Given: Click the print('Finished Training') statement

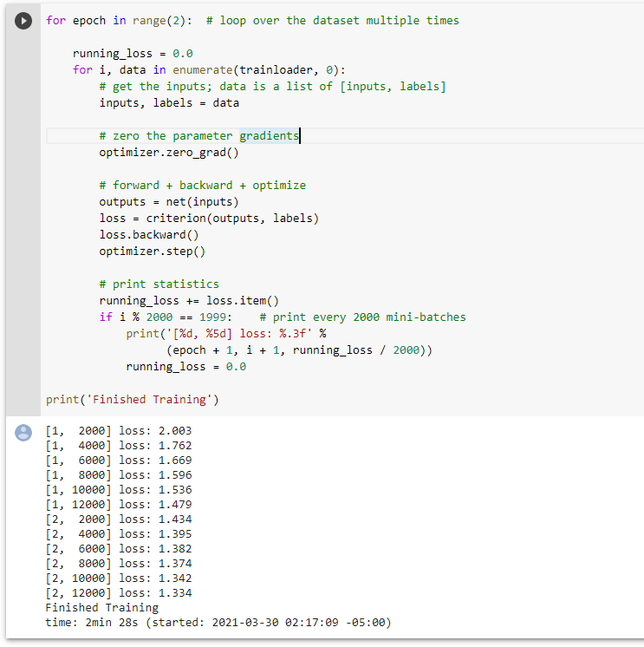Looking at the screenshot, I should pyautogui.click(x=133, y=400).
